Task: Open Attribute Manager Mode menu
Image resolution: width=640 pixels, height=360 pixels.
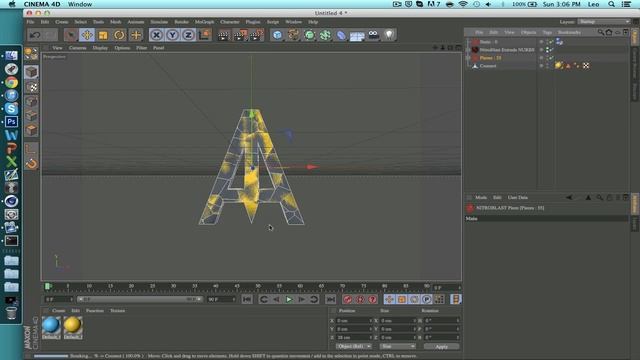Action: (481, 198)
